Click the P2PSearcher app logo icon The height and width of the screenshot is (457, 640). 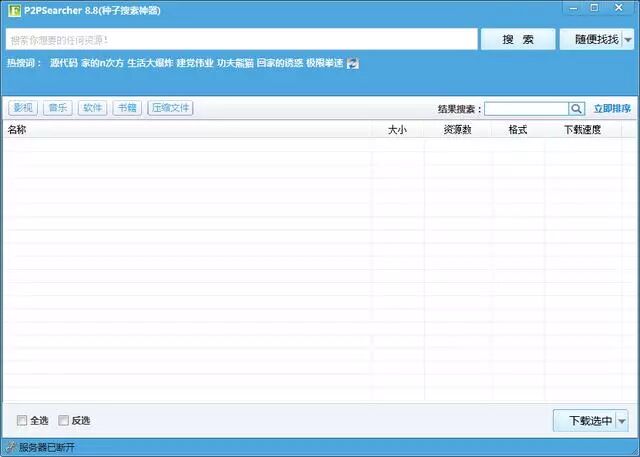tap(14, 10)
